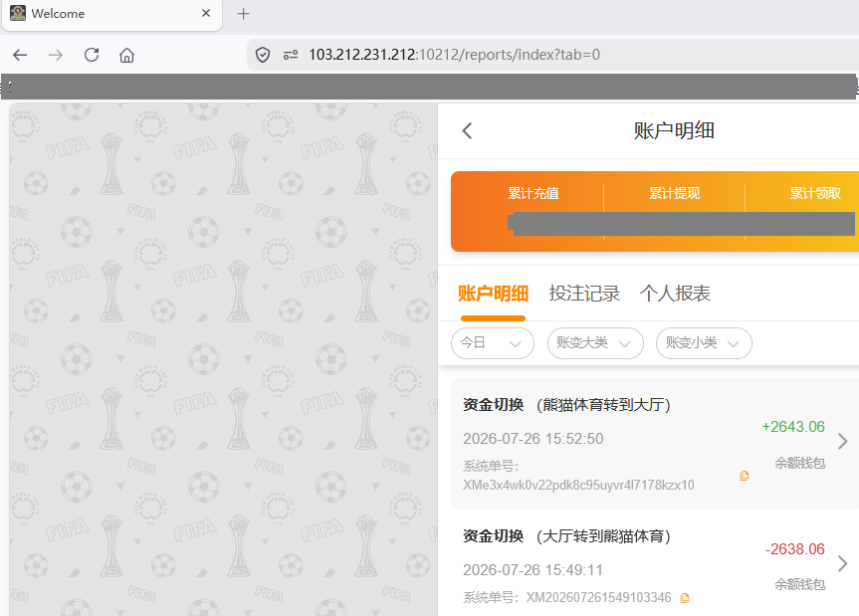This screenshot has height=616, width=859.
Task: Click the -2638.06 amount
Action: pyautogui.click(x=795, y=549)
